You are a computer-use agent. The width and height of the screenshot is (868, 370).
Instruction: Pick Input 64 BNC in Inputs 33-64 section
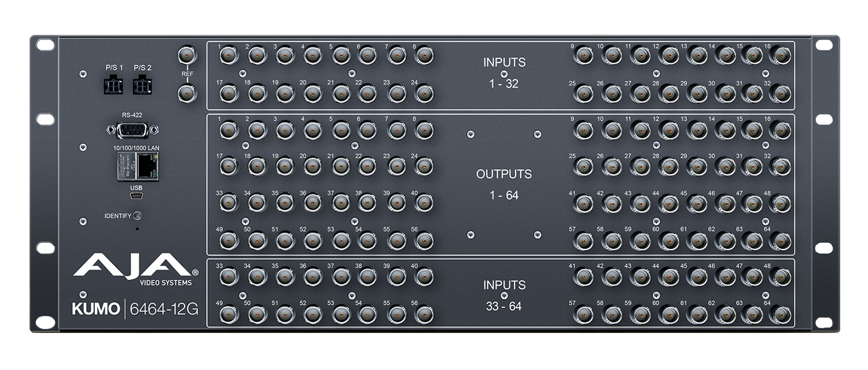click(x=782, y=314)
